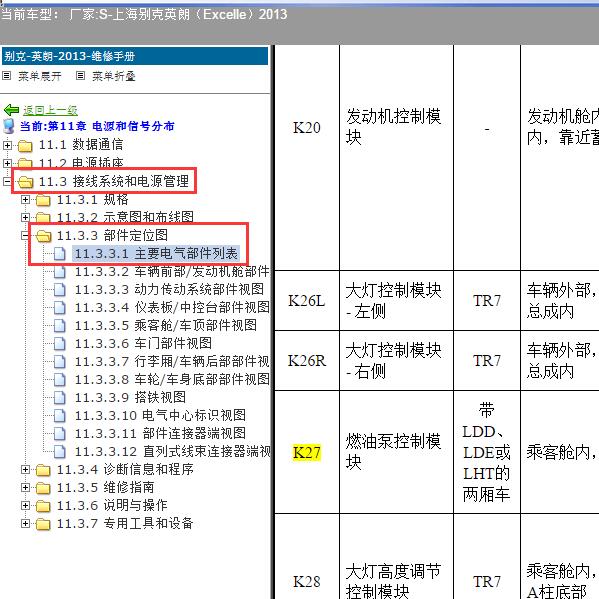Click the K26L table cell

coord(307,301)
